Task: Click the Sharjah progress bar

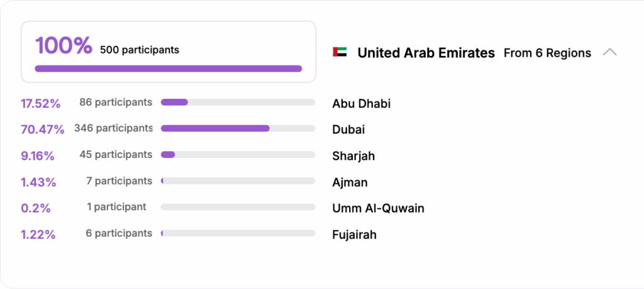Action: [238, 155]
